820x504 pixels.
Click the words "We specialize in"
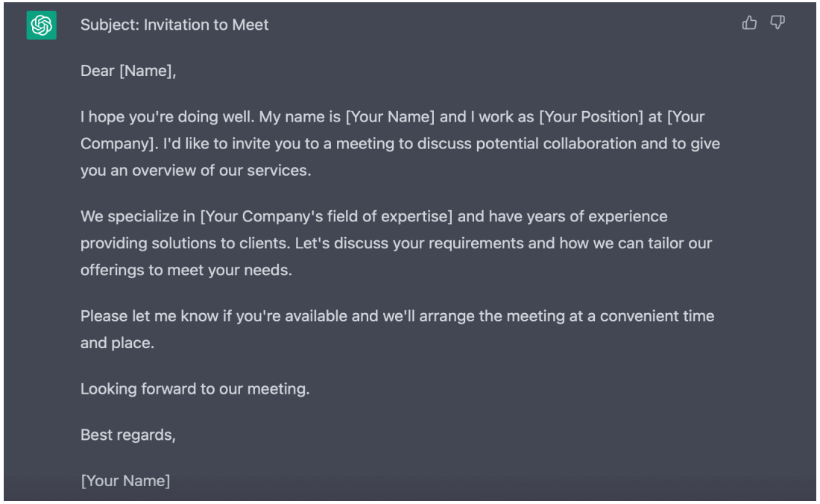138,217
